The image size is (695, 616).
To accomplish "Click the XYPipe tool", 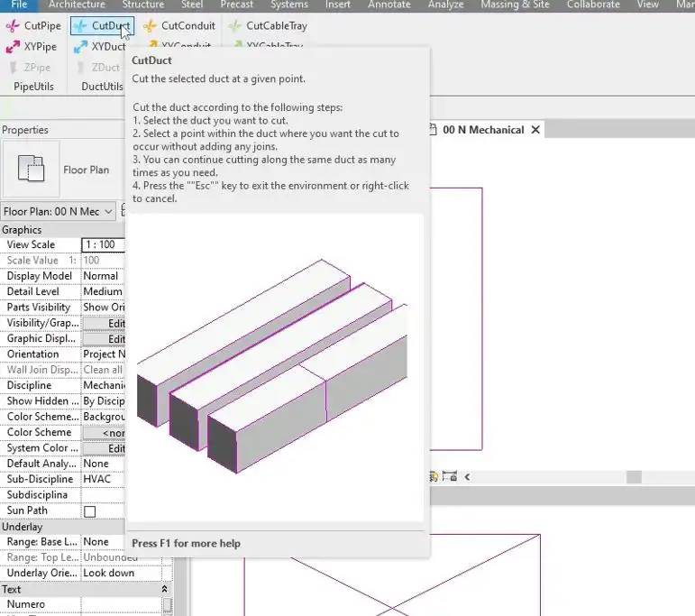I will click(31, 47).
